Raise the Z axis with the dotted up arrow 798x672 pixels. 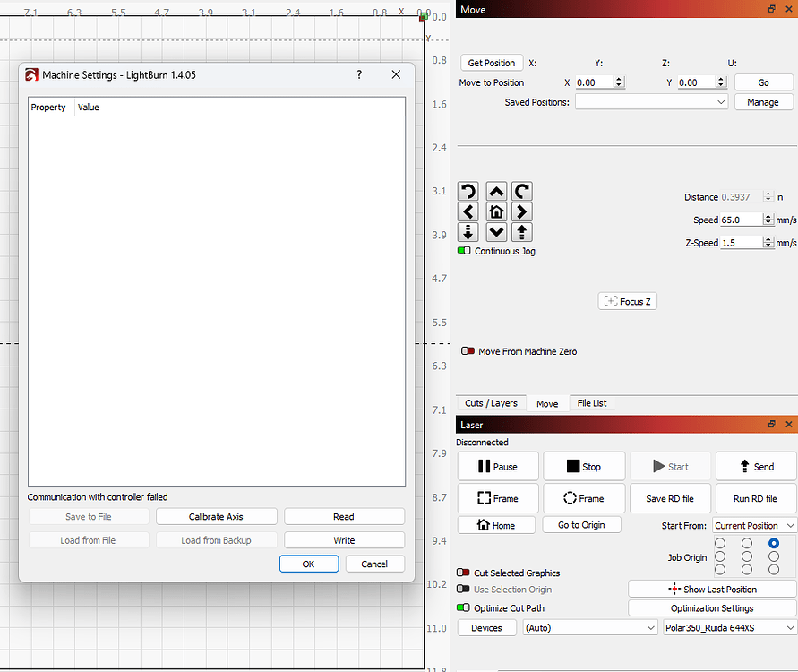point(522,232)
